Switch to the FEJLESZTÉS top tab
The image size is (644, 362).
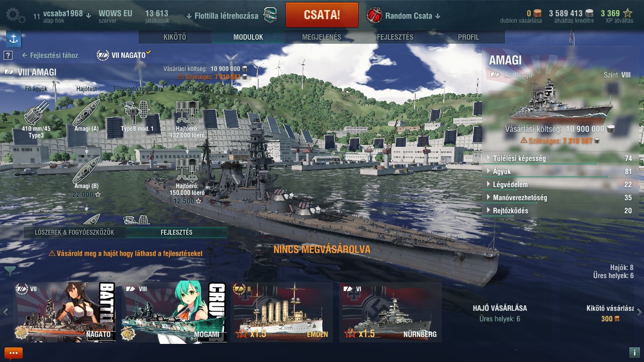click(395, 37)
